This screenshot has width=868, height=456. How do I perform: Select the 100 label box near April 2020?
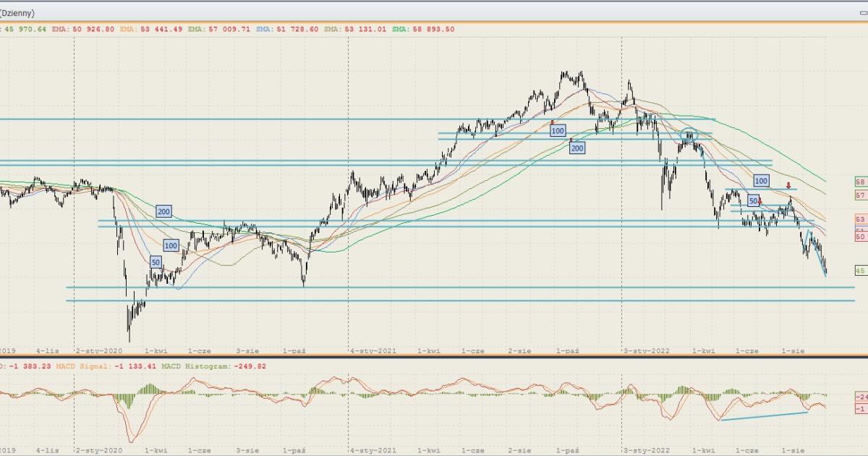point(171,246)
